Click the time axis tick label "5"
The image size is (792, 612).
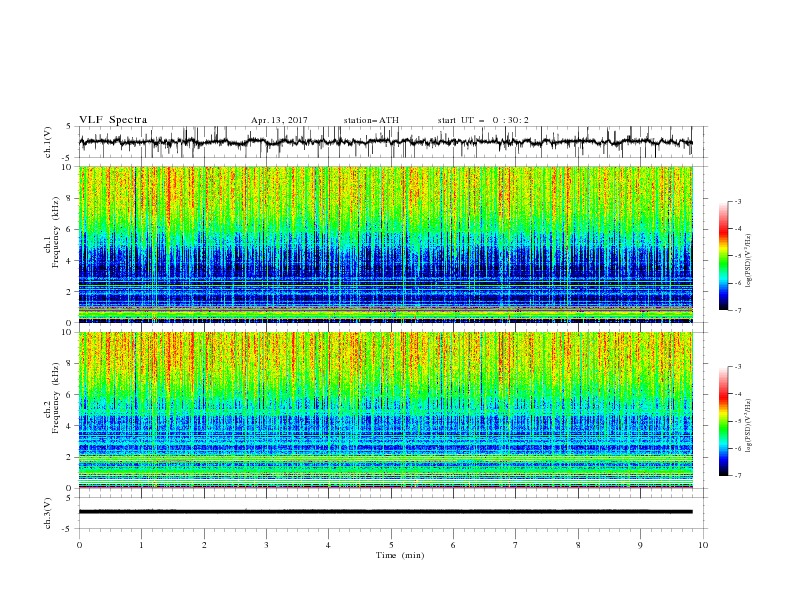(391, 545)
